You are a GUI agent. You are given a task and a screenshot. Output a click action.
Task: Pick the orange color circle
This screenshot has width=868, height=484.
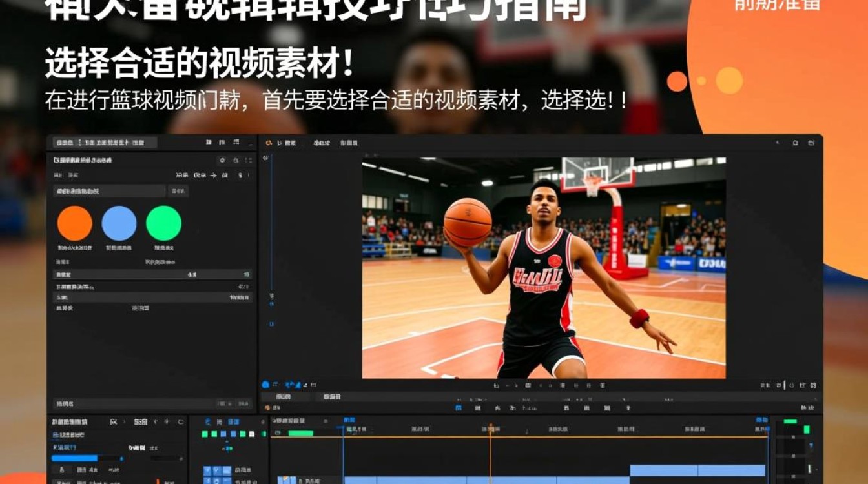74,223
